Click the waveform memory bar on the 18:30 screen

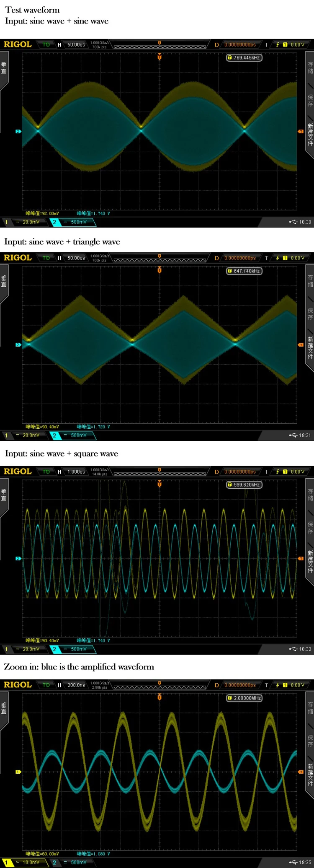160,47
